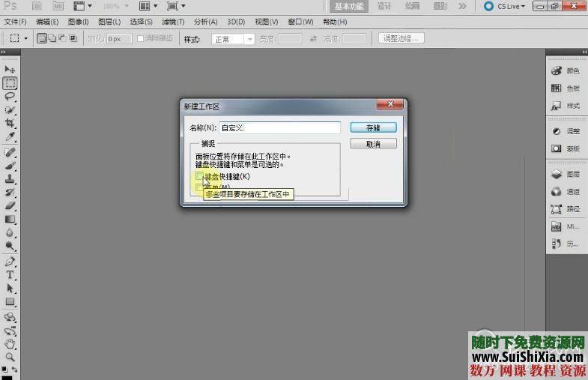The image size is (588, 380).
Task: Select the Spot Healing Brush tool
Action: pyautogui.click(x=10, y=152)
